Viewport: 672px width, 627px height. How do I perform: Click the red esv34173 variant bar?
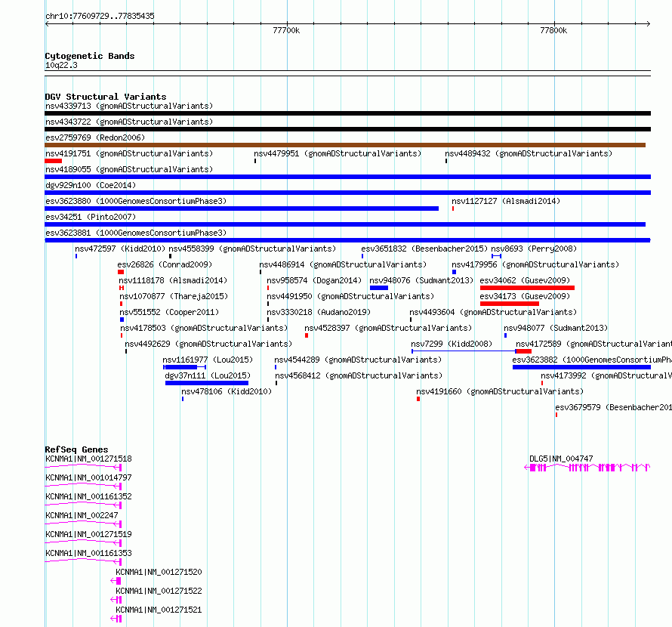(x=510, y=304)
